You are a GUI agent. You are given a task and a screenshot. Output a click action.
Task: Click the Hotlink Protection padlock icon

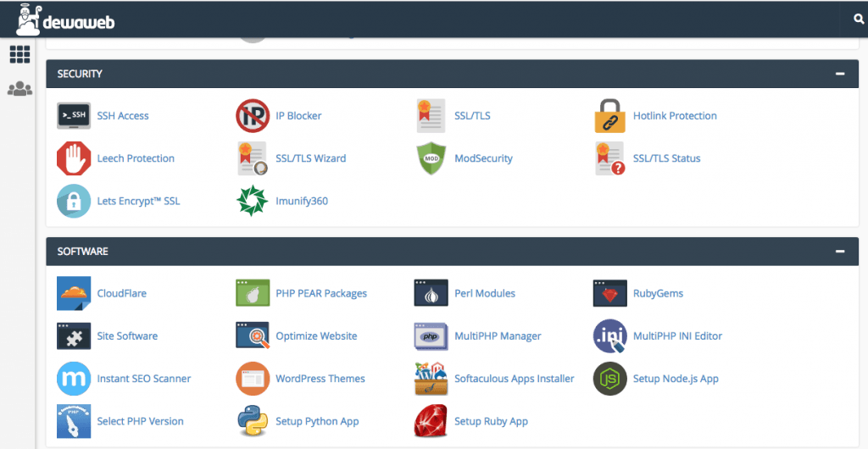(x=610, y=115)
